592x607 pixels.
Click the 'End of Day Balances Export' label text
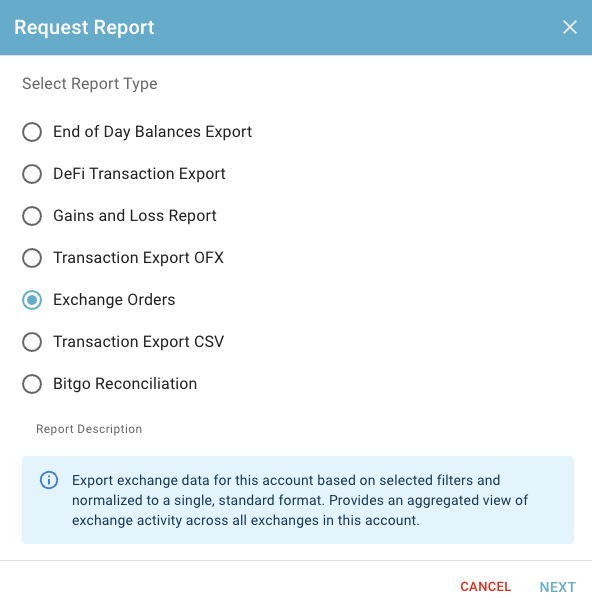[153, 132]
